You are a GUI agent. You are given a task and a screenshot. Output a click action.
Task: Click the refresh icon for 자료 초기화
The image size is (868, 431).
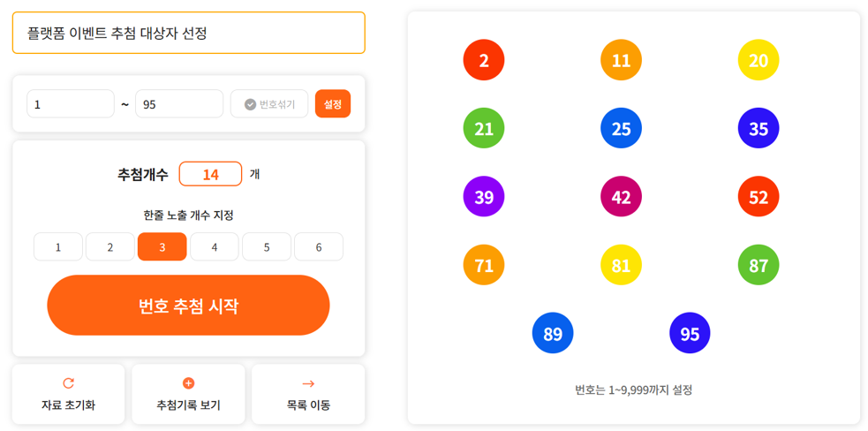(x=68, y=383)
